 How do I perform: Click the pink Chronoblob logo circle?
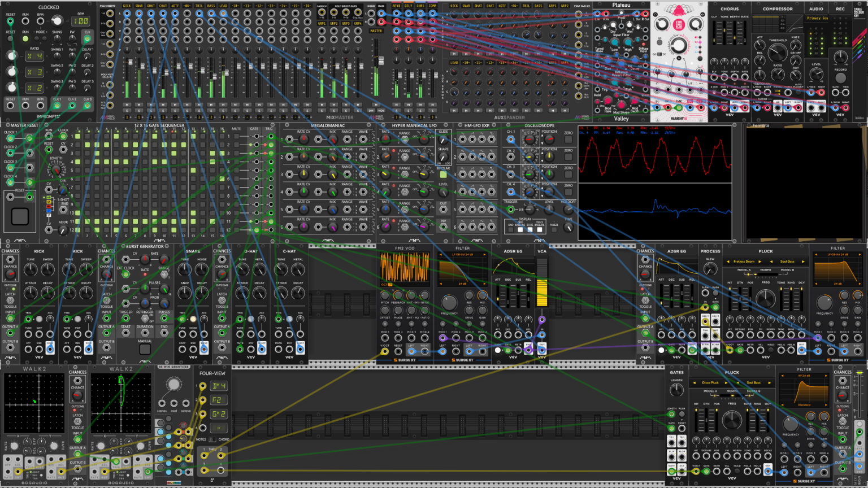[679, 25]
